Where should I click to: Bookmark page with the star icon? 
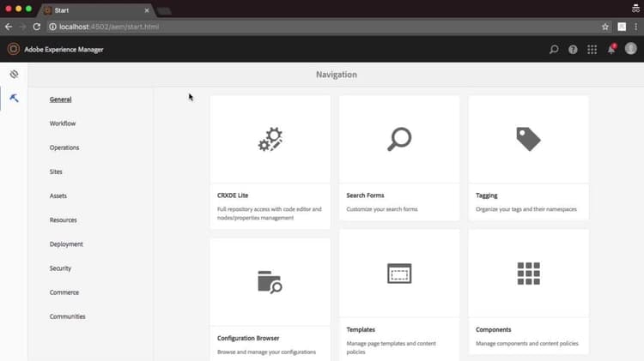605,27
